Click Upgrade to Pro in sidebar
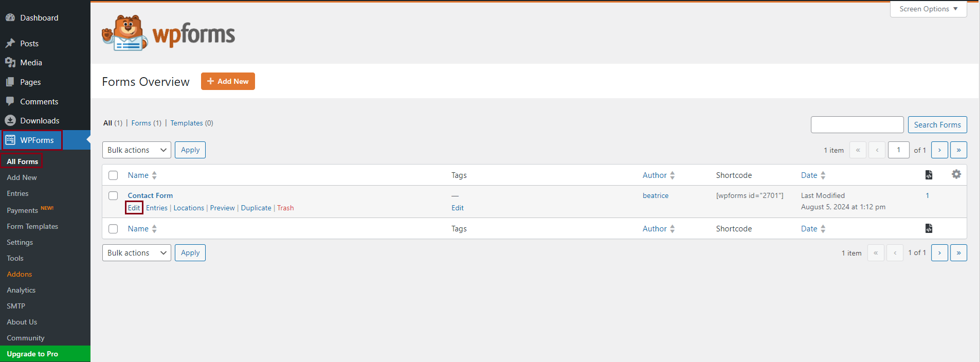Image resolution: width=980 pixels, height=362 pixels. coord(45,354)
